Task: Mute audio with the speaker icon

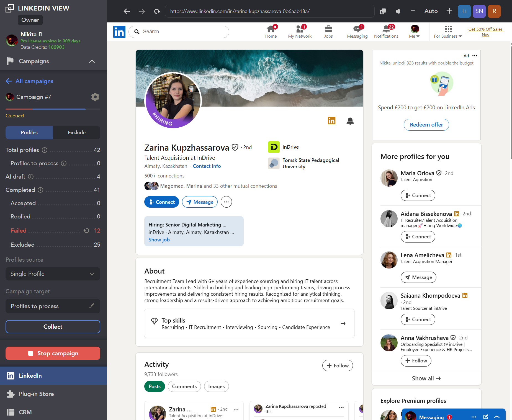Action: 398,11
